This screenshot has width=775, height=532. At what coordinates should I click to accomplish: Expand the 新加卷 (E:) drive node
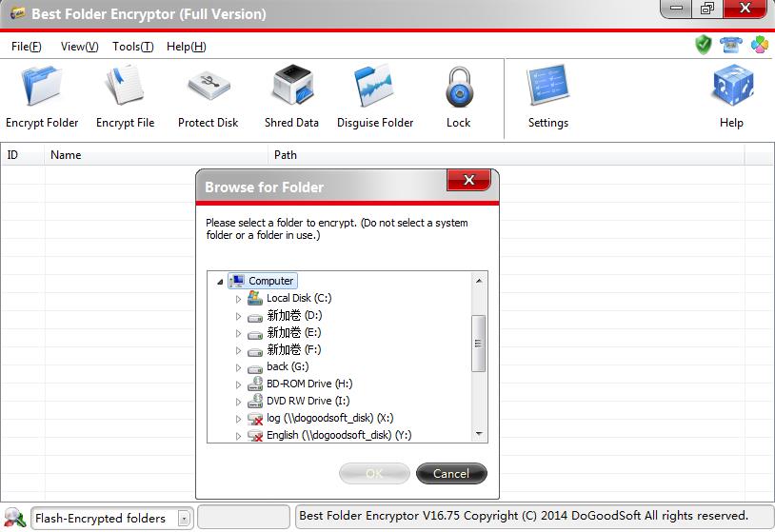point(238,333)
